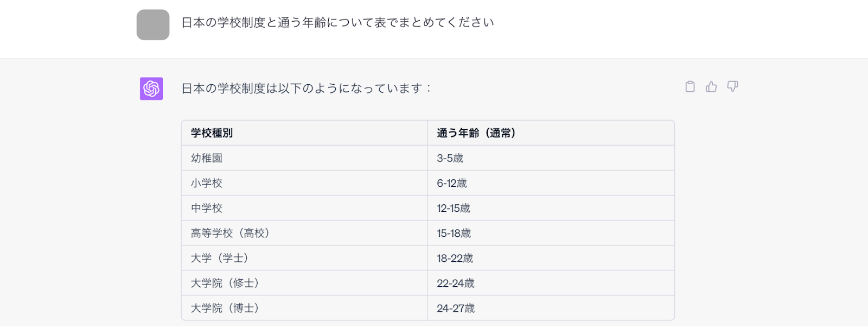Click the 高等学校（高校） cell
Image resolution: width=868 pixels, height=327 pixels.
coord(230,233)
